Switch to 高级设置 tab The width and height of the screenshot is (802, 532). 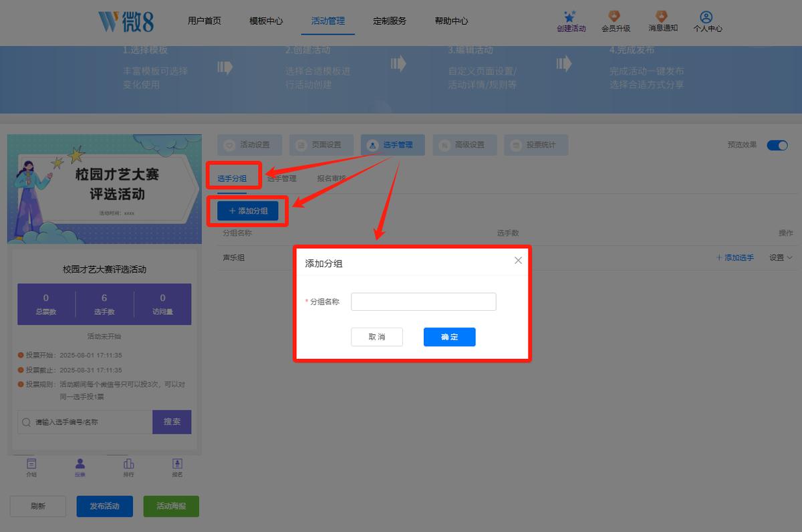coord(464,145)
